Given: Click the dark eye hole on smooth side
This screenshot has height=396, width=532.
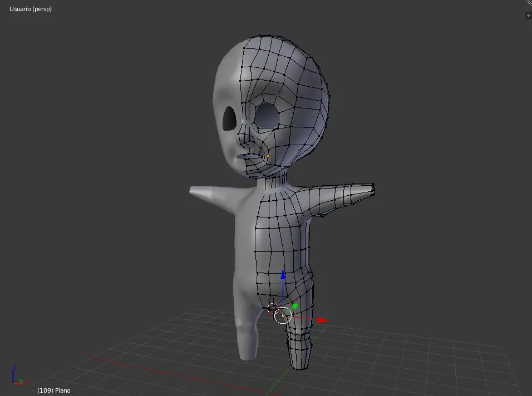Looking at the screenshot, I should point(229,118).
